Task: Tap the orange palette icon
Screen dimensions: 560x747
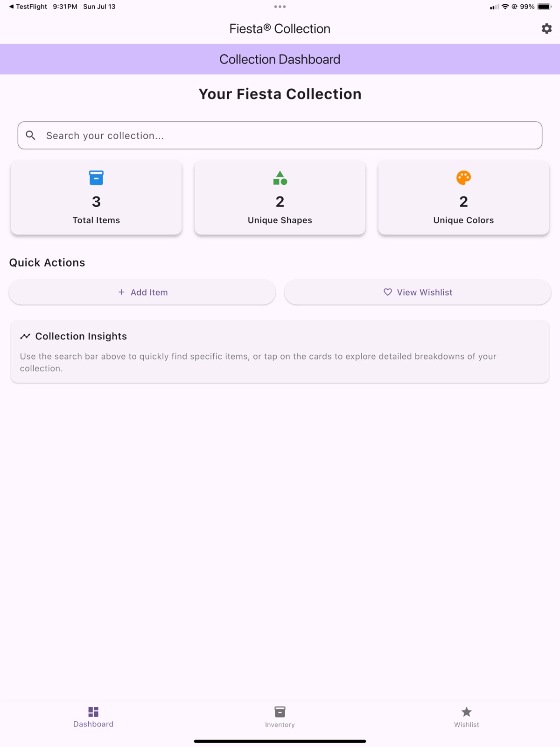Action: 463,178
